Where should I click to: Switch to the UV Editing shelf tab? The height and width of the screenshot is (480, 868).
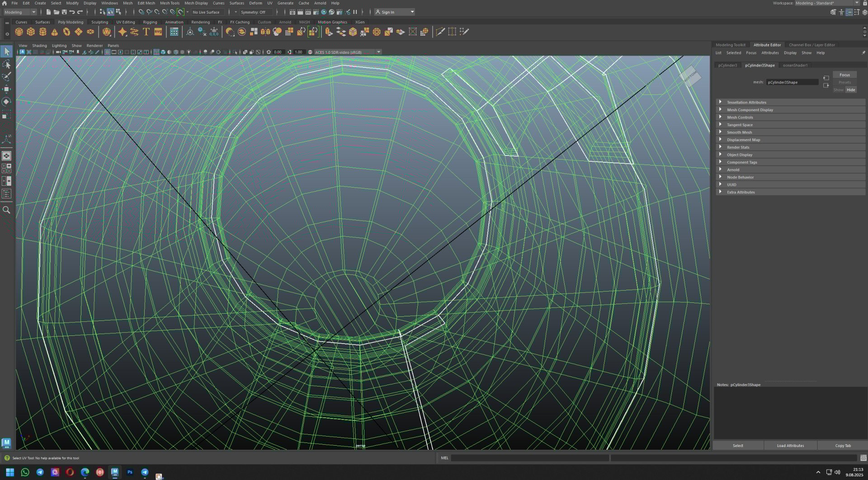point(125,22)
